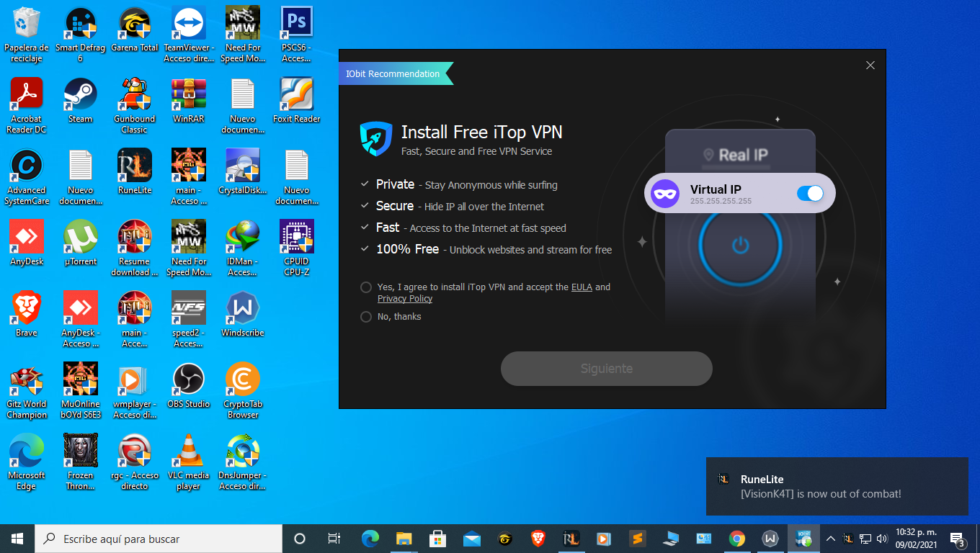
Task: Select the speed2 desktop shortcut
Action: coord(189,320)
